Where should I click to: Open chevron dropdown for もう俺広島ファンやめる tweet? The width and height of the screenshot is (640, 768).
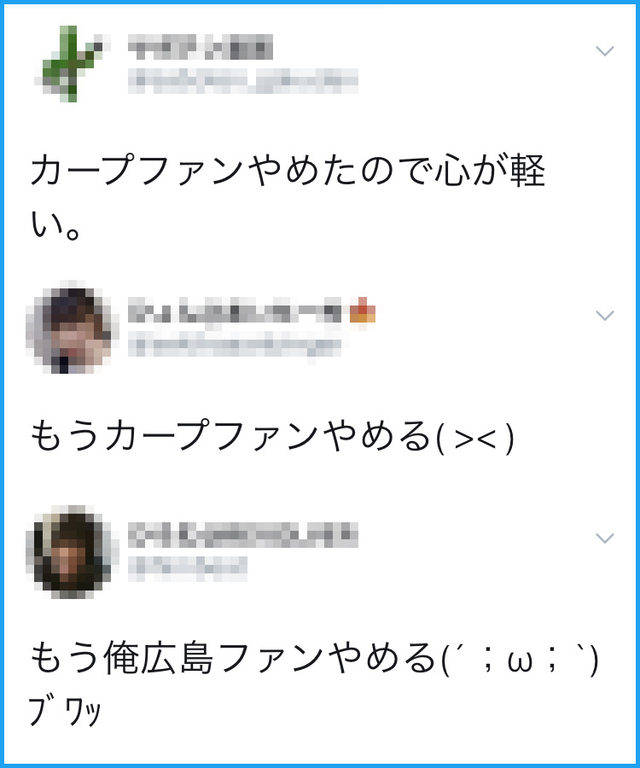605,538
